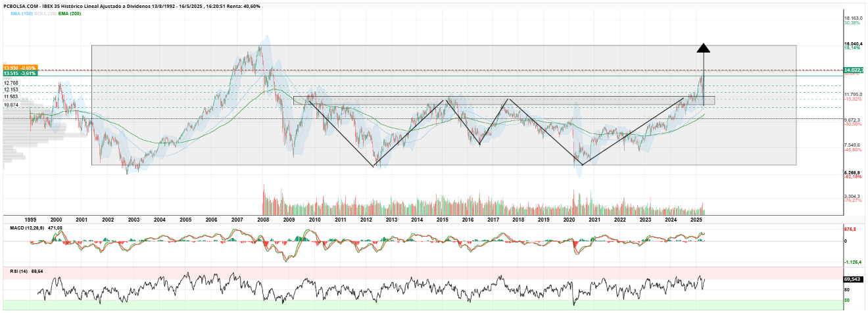Click the 2008 year label
868x313 pixels.
click(x=263, y=219)
